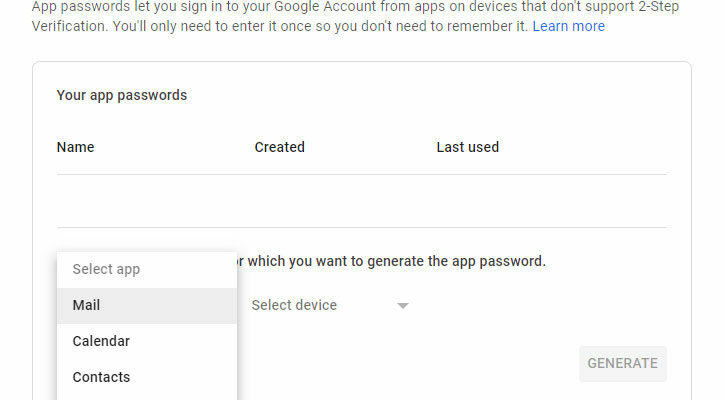
Task: Click the empty app passwords table row
Action: [362, 201]
